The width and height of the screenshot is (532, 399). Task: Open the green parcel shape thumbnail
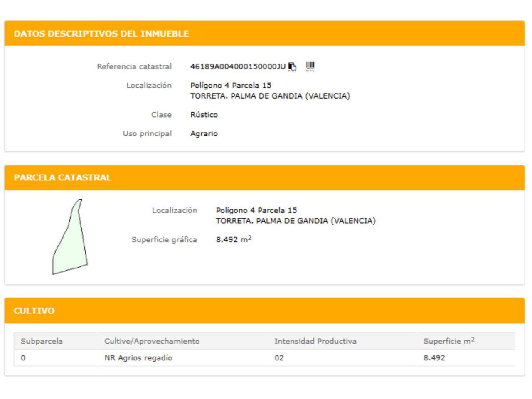(x=70, y=237)
